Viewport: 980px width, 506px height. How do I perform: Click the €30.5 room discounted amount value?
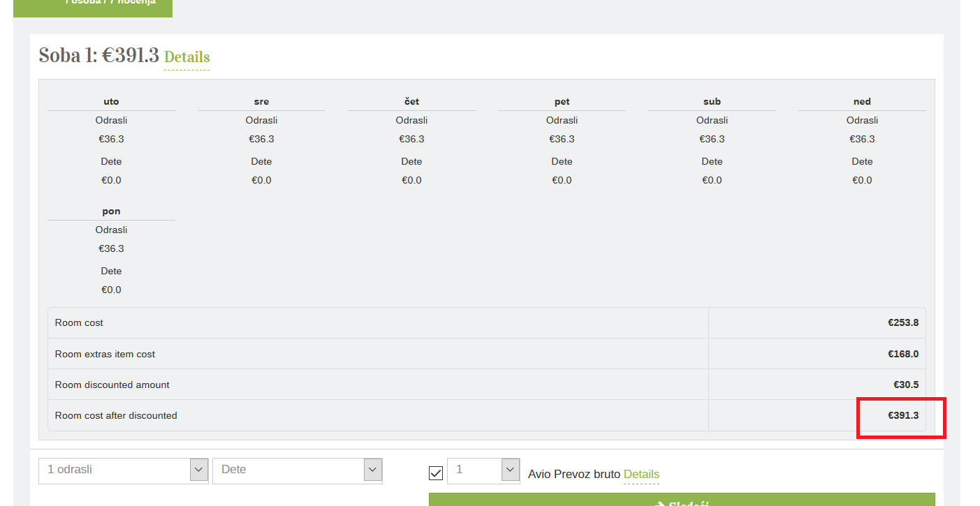click(x=905, y=385)
